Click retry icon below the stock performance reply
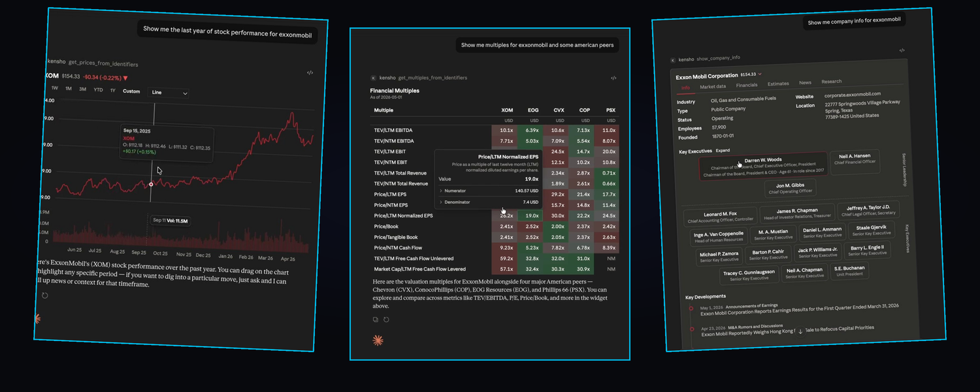This screenshot has height=392, width=980. pos(44,295)
